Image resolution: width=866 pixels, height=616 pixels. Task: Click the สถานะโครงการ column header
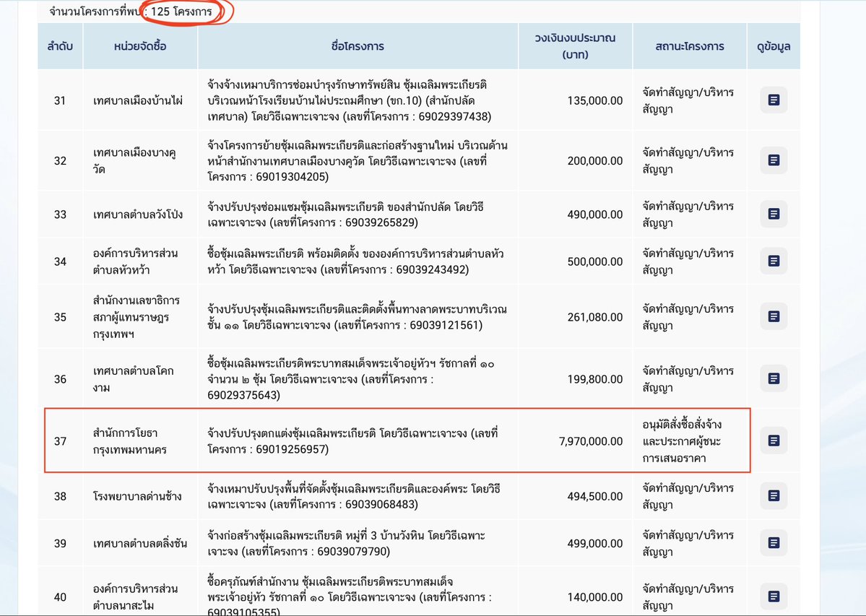point(689,48)
